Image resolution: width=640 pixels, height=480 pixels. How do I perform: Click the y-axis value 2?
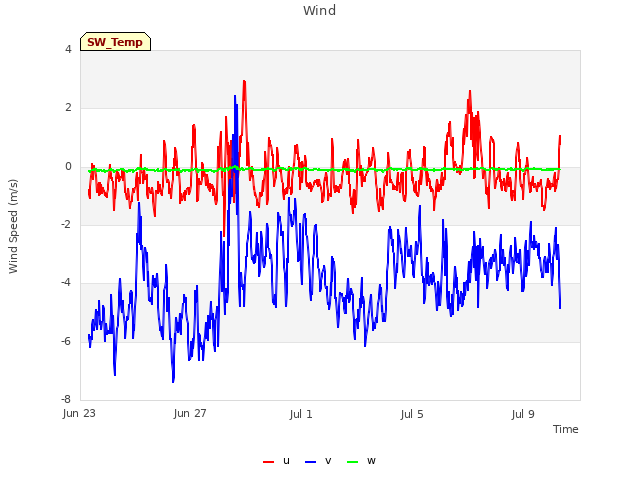click(68, 107)
